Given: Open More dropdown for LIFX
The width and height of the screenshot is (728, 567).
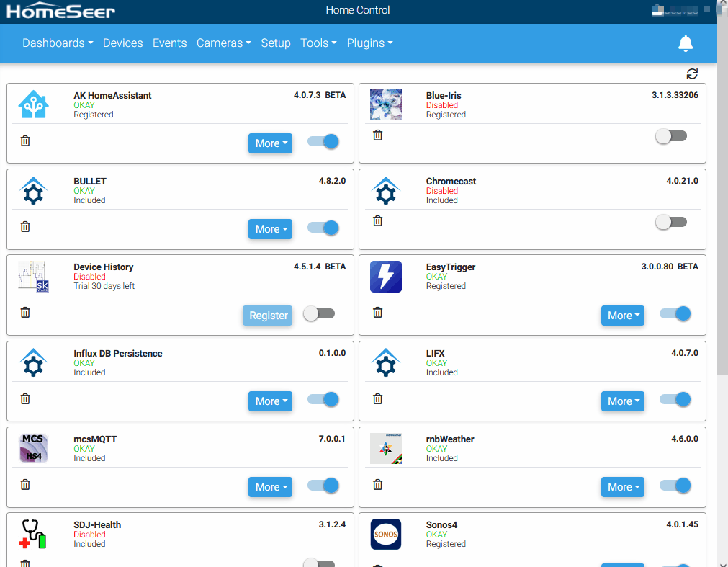Looking at the screenshot, I should (x=623, y=401).
